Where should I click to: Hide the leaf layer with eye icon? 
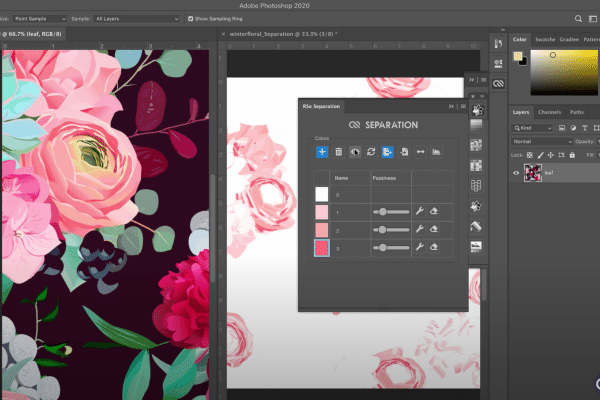[x=517, y=173]
